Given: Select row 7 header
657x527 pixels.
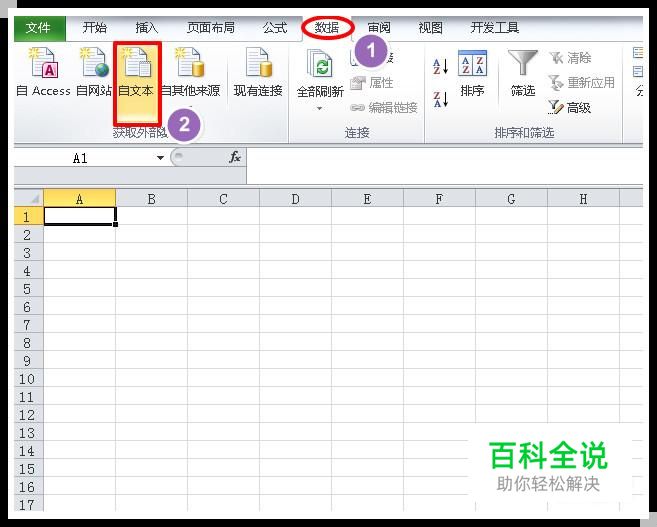Looking at the screenshot, I should (x=28, y=325).
